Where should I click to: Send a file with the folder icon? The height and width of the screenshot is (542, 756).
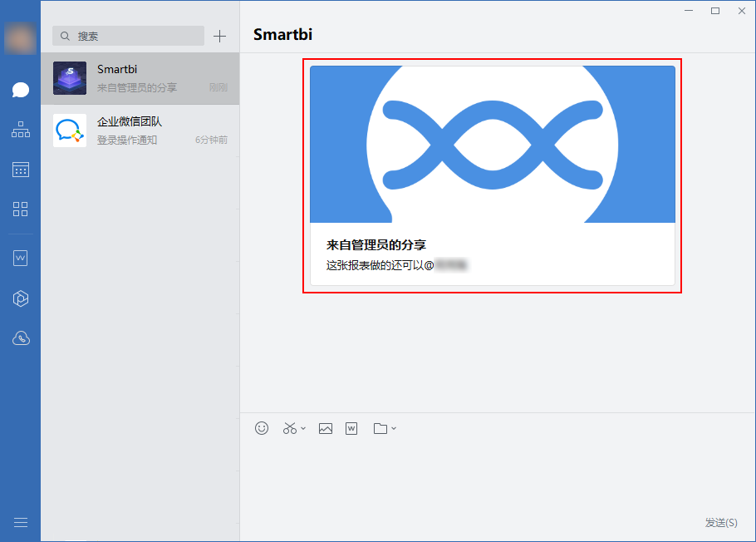(380, 428)
